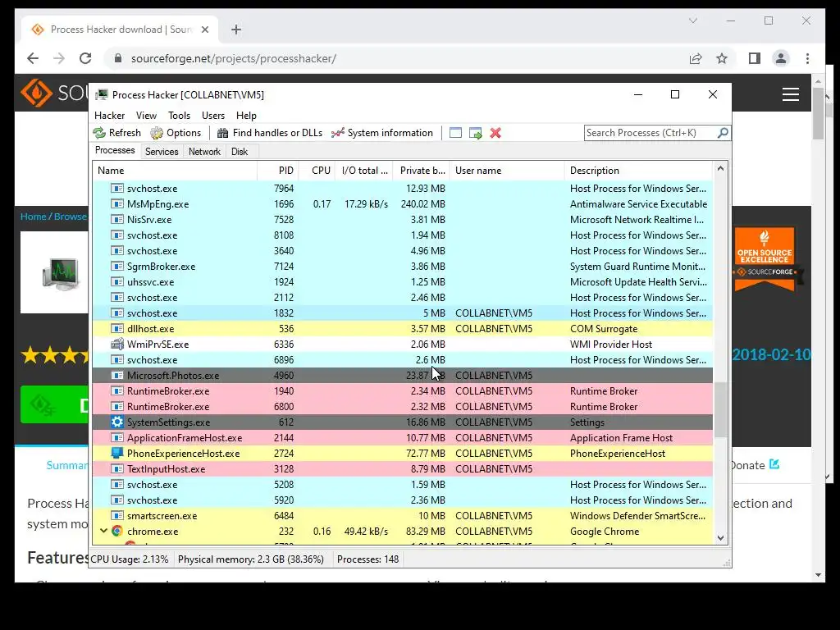
Task: Click PhoneExperienceHost.exe icon
Action: click(116, 453)
